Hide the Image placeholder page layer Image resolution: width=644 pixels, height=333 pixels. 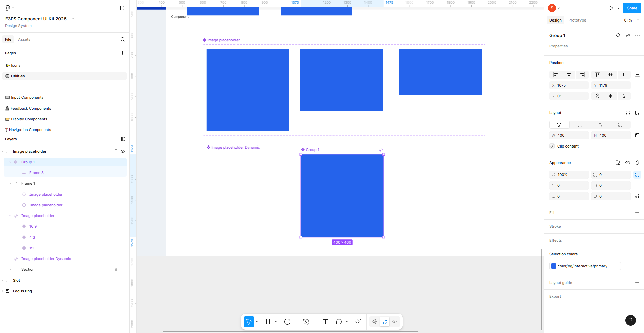(123, 151)
